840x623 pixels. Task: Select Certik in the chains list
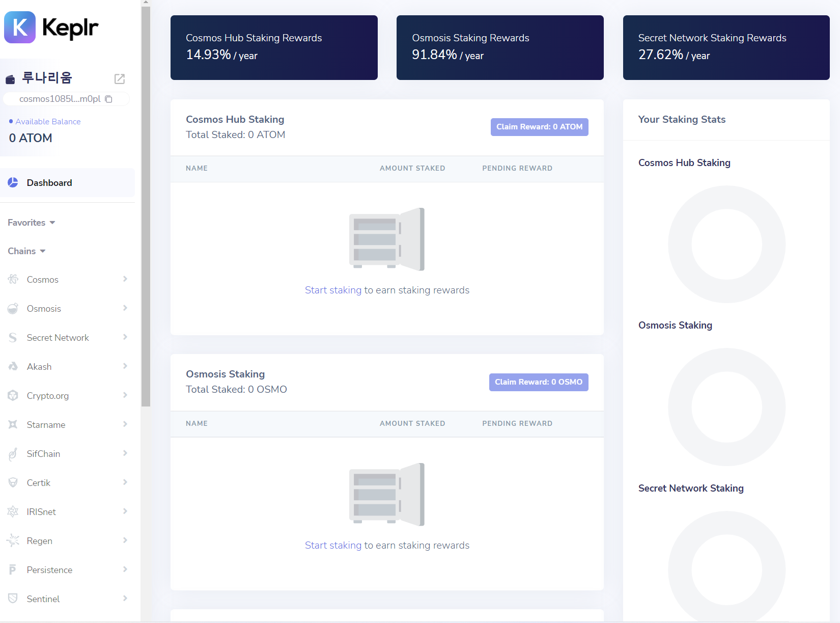point(67,482)
